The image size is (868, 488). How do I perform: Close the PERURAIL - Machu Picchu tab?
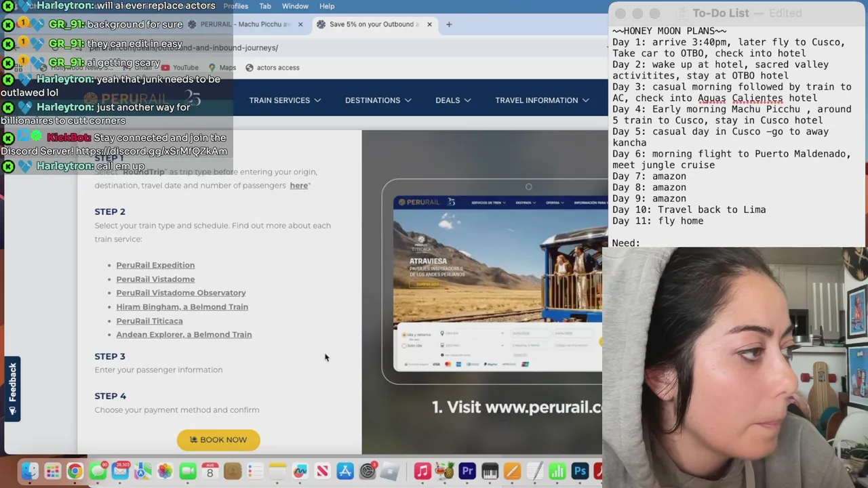[300, 24]
